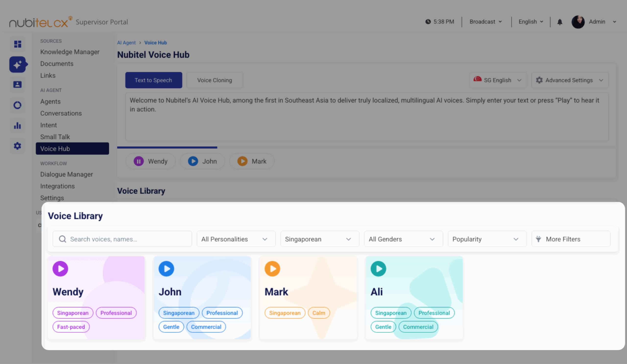Open Settings under Workflow
The image size is (627, 364).
[x=52, y=198]
